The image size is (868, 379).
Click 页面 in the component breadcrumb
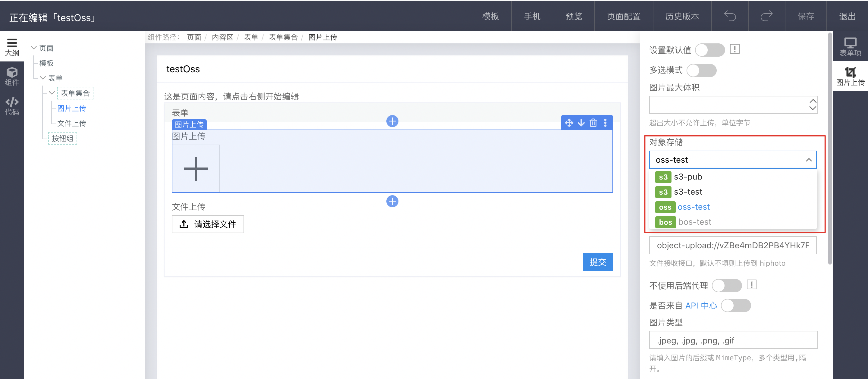[x=194, y=37]
